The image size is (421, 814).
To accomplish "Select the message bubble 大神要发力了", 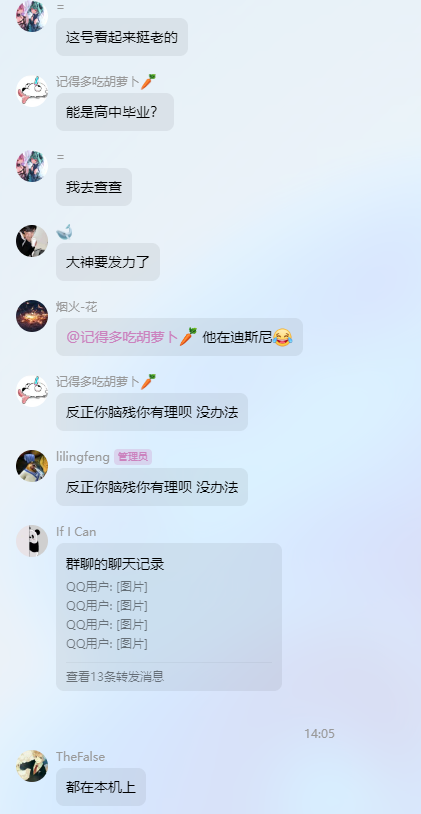I will [108, 262].
